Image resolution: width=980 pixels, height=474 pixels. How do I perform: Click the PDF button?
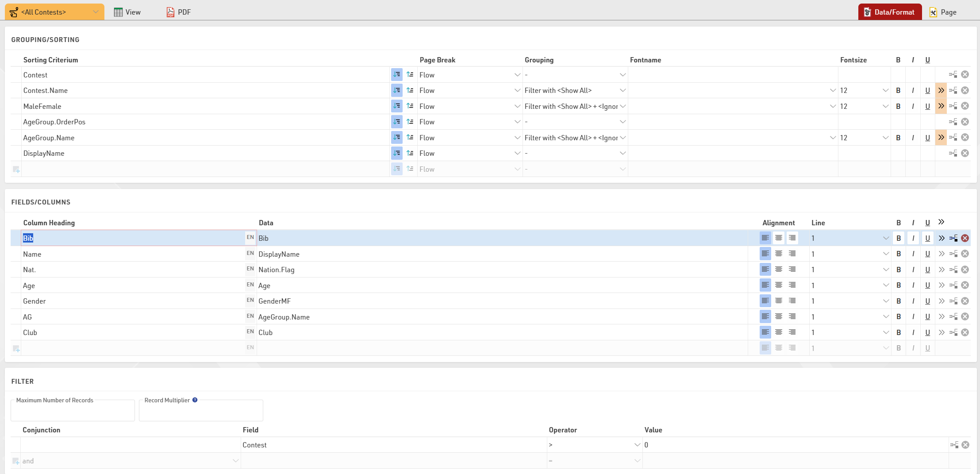179,12
